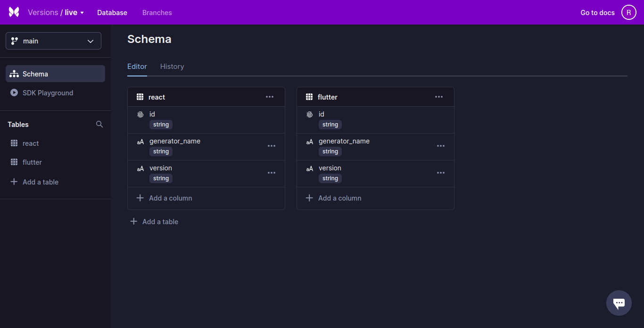Click the grid icon beside sidebar react
Viewport: 644px width, 328px height.
14,143
